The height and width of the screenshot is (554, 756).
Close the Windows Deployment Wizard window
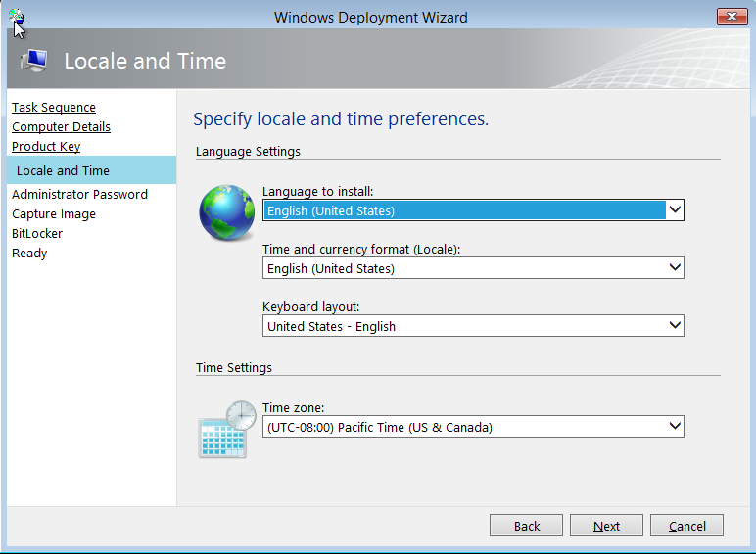pyautogui.click(x=732, y=17)
